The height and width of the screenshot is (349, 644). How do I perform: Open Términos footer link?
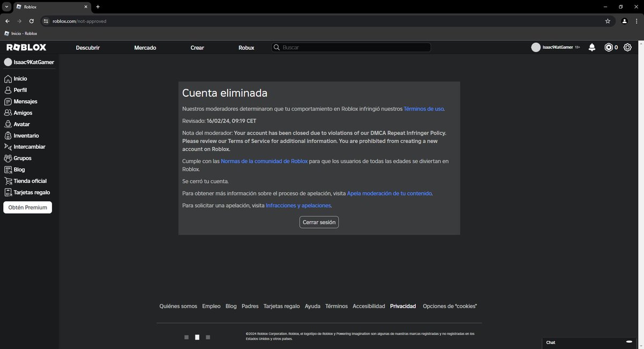336,306
